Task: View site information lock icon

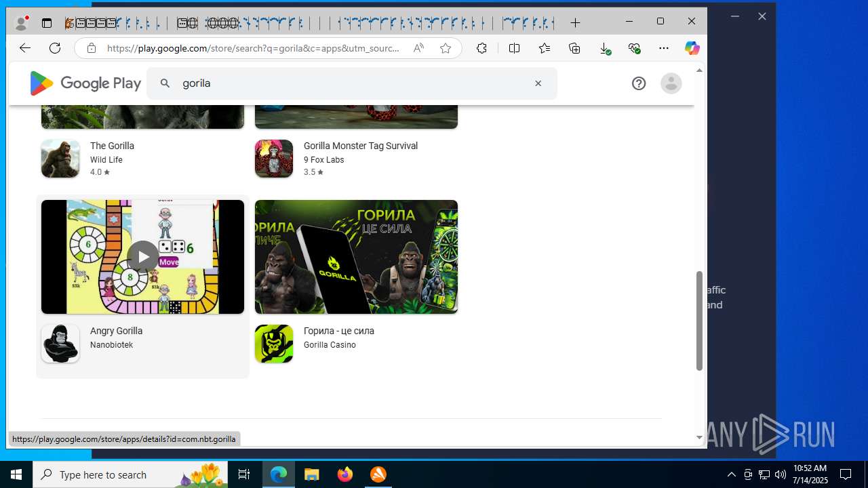Action: pos(92,48)
